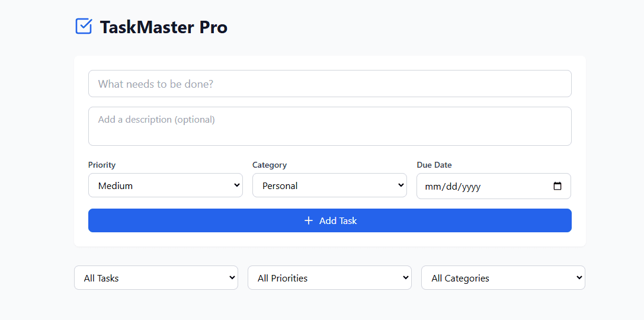Click the arrow icon on All Tasks filter
The height and width of the screenshot is (320, 644).
click(x=232, y=278)
